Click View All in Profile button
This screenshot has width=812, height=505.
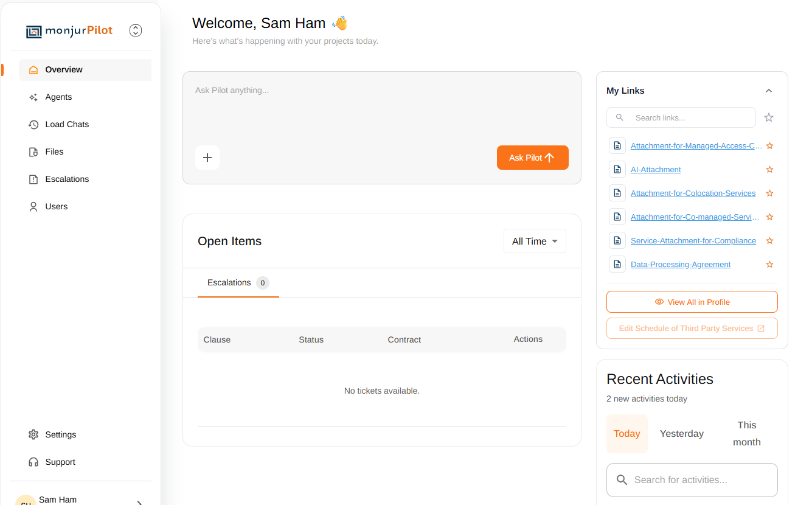point(692,302)
